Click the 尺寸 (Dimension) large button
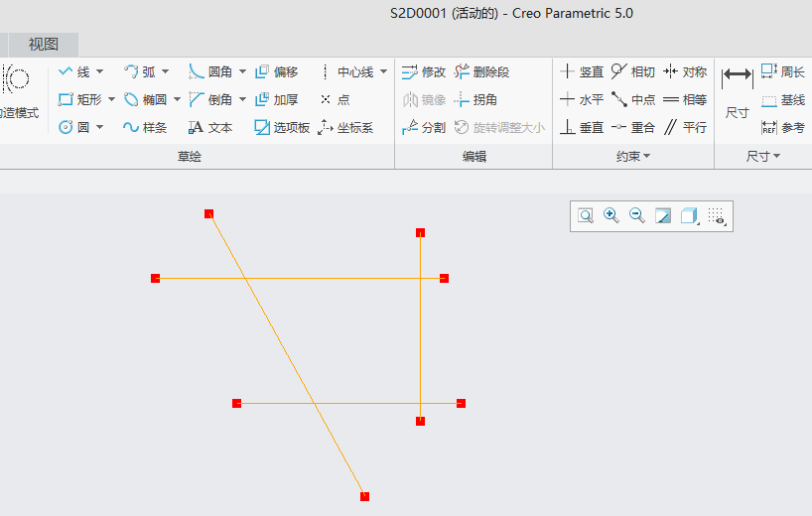The width and height of the screenshot is (812, 516). coord(737,92)
